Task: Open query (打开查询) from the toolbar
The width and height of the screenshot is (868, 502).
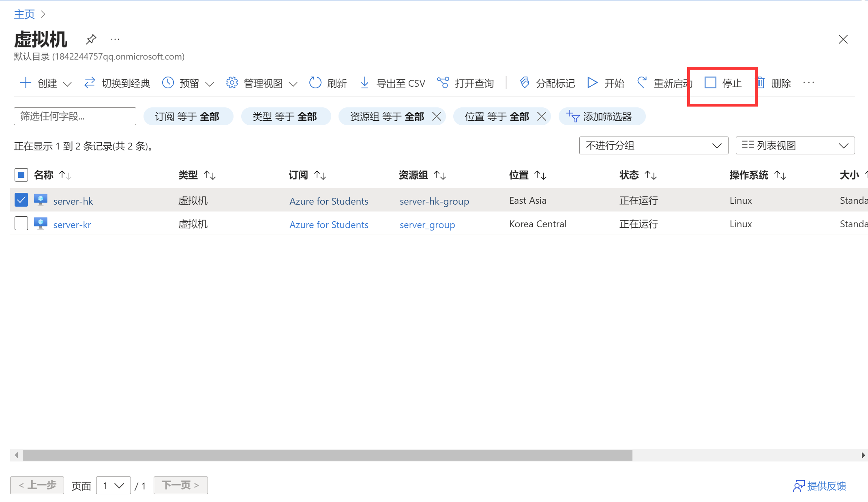Action: (465, 83)
